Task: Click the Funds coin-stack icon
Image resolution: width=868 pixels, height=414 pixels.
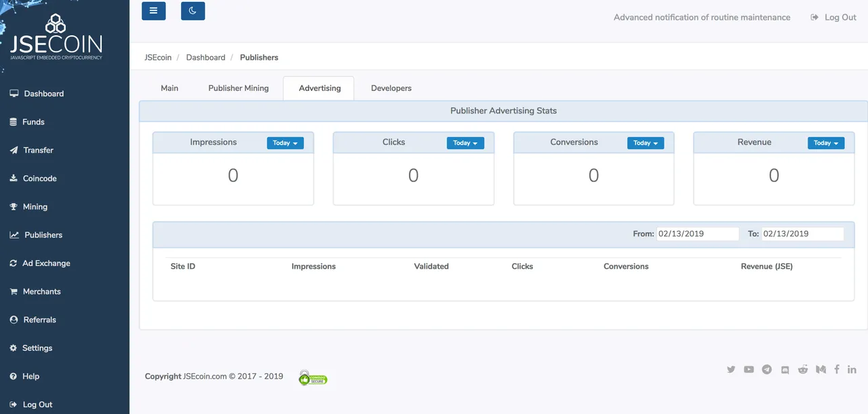Action: coord(14,122)
